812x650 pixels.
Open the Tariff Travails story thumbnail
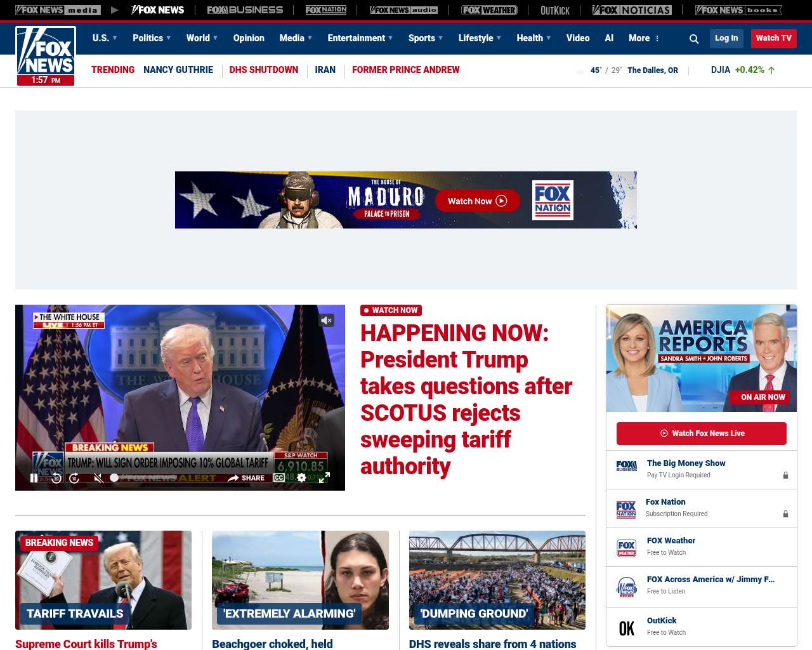(x=103, y=580)
